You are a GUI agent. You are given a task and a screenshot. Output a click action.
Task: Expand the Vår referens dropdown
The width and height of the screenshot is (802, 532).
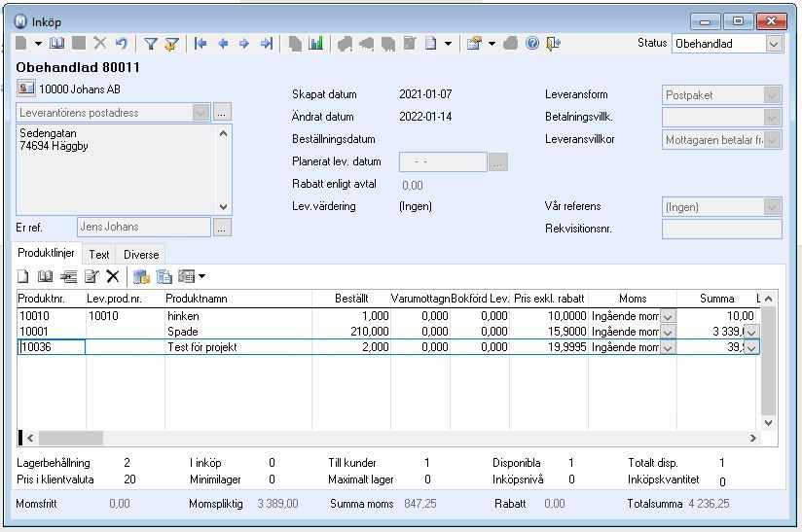(x=772, y=207)
